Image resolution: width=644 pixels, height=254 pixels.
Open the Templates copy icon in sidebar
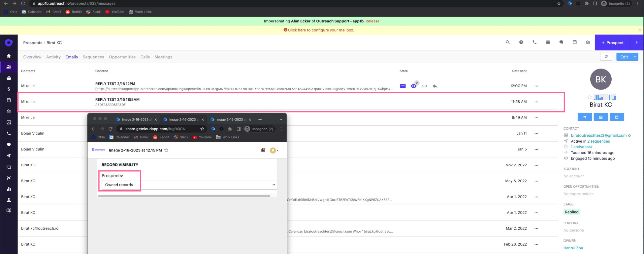click(9, 167)
